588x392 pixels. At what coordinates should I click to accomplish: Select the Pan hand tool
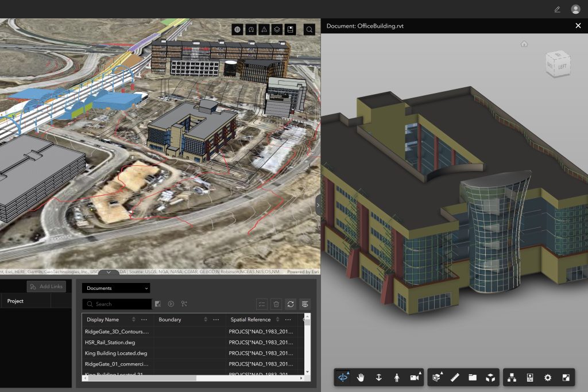tap(361, 377)
